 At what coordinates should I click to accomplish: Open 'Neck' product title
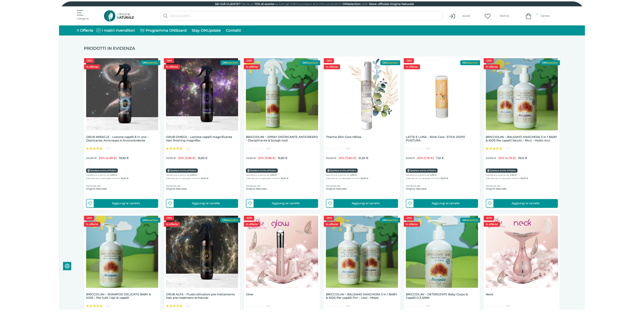[489, 294]
